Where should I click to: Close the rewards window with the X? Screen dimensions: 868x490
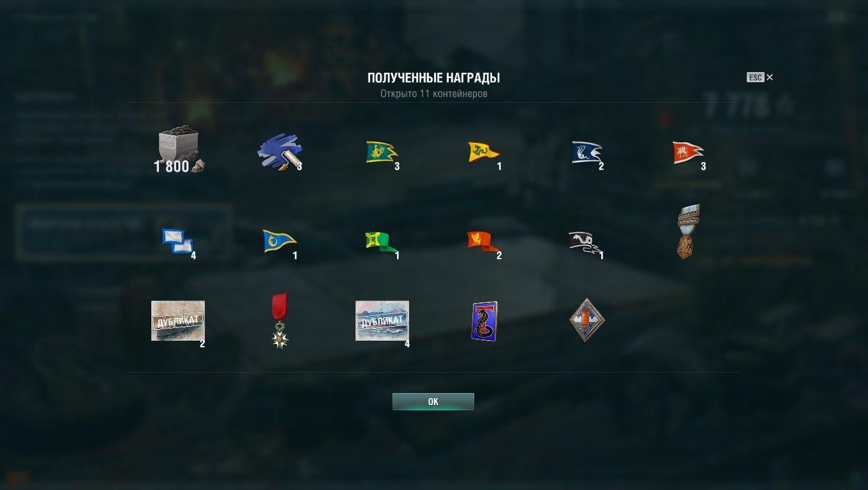point(770,77)
